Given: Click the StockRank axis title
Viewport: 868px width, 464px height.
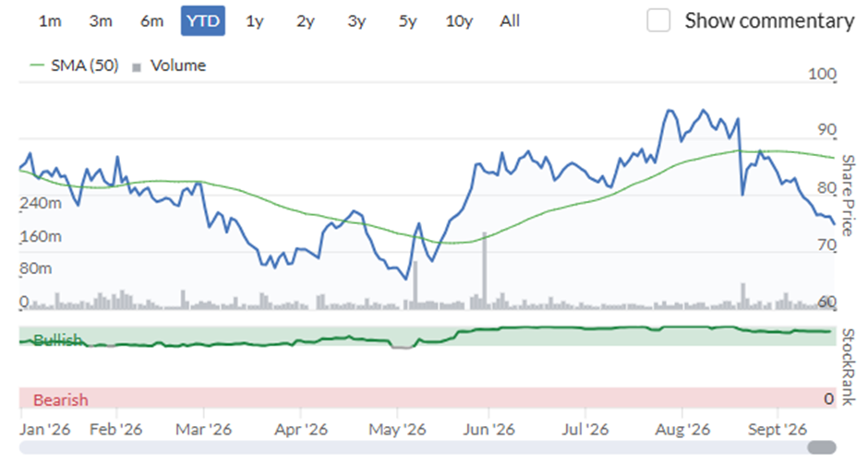Looking at the screenshot, I should coord(848,366).
